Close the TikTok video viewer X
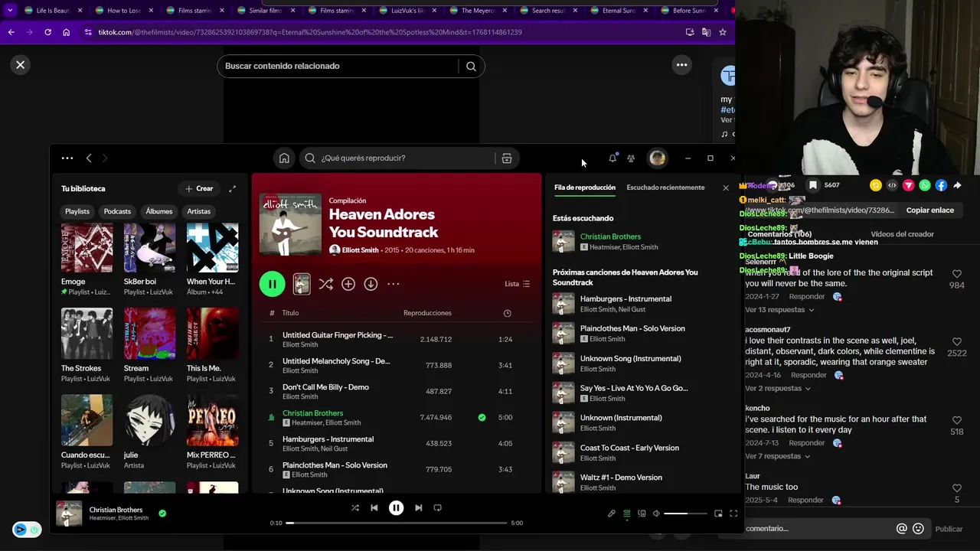 [21, 65]
